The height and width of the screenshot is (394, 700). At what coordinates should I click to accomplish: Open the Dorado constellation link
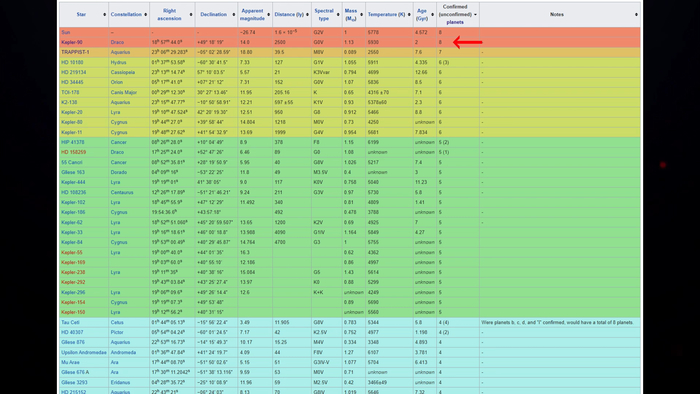119,172
